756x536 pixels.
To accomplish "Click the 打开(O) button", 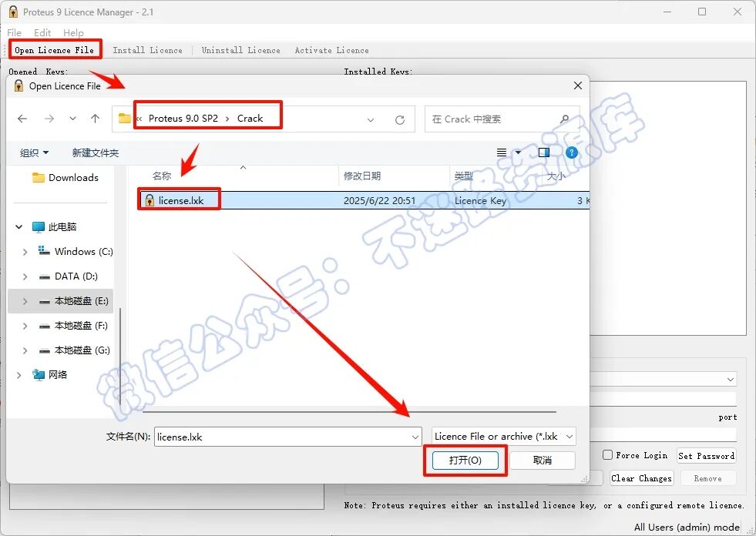I will click(465, 461).
